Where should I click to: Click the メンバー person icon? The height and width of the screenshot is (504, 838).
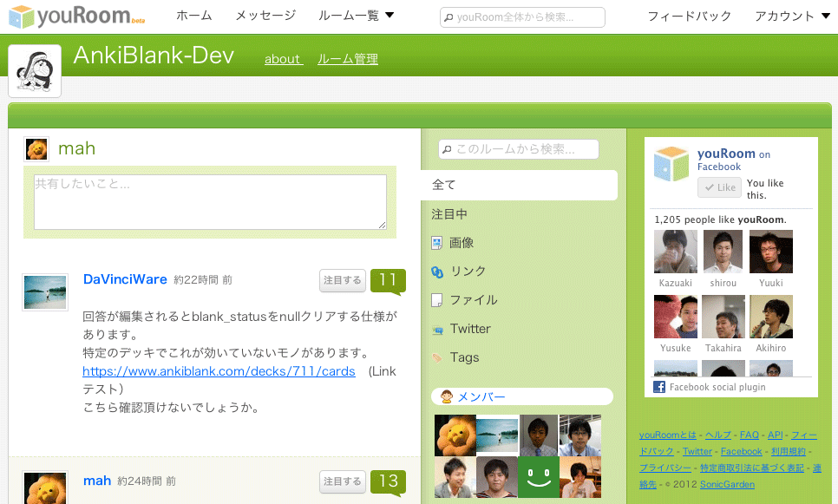tap(446, 396)
